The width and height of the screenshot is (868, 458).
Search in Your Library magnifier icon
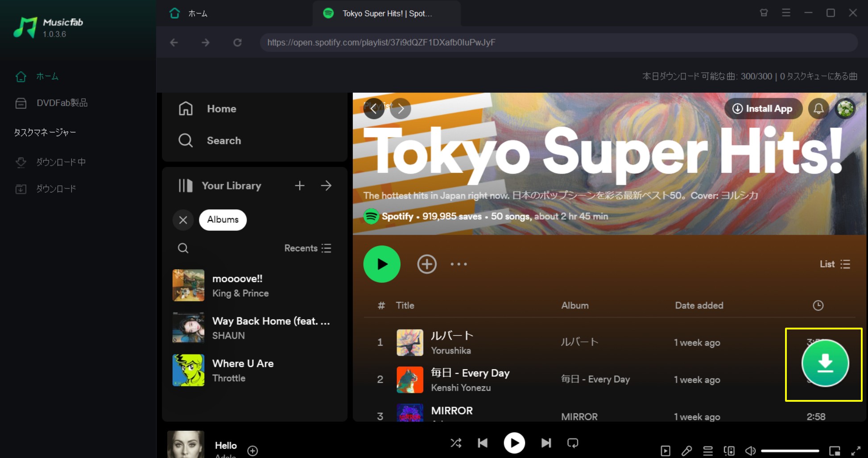[183, 248]
